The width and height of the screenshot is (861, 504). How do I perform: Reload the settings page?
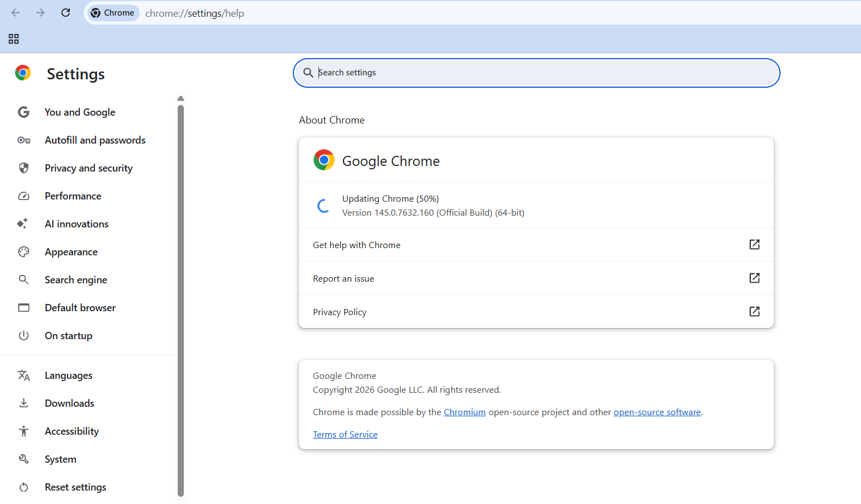coord(65,12)
